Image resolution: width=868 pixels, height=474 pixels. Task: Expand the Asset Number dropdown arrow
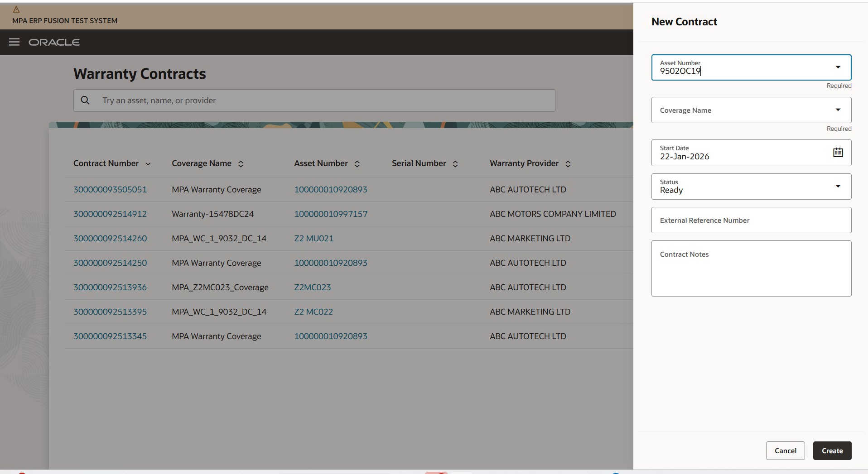[838, 67]
